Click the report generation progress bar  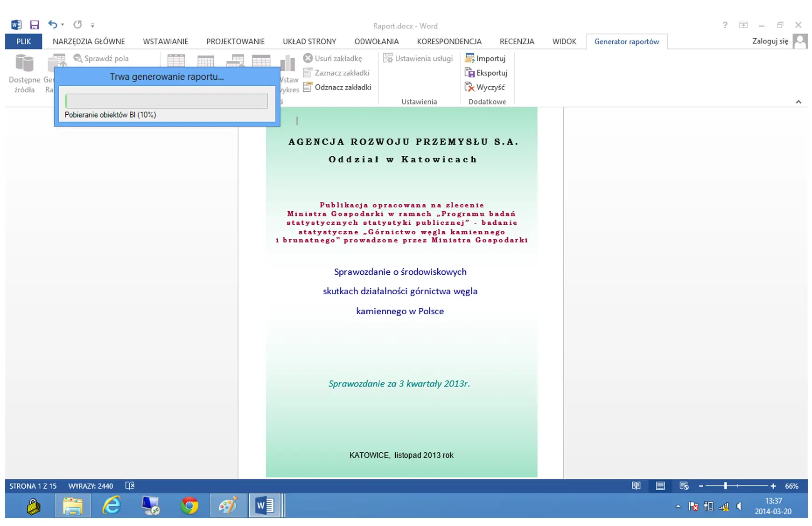(167, 101)
